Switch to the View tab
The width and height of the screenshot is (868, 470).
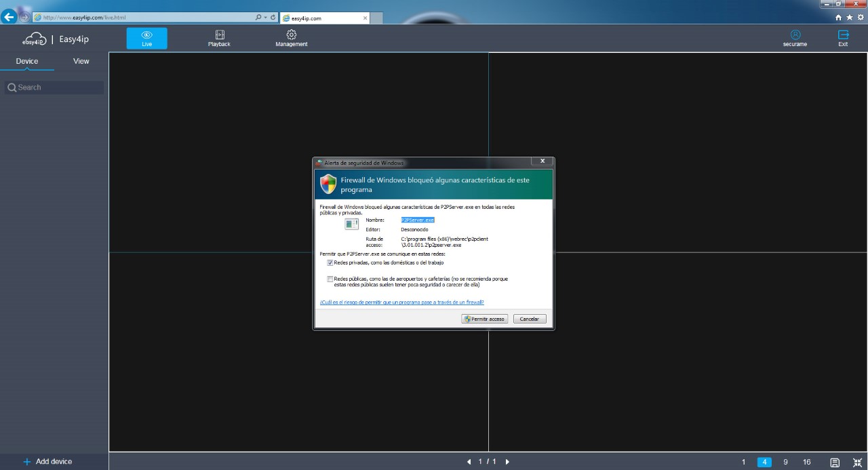81,61
